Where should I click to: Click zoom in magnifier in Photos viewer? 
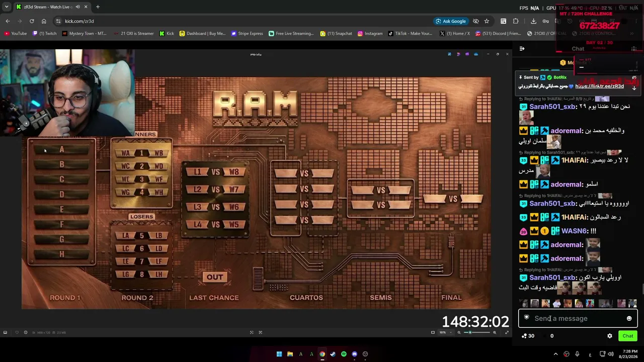click(495, 332)
